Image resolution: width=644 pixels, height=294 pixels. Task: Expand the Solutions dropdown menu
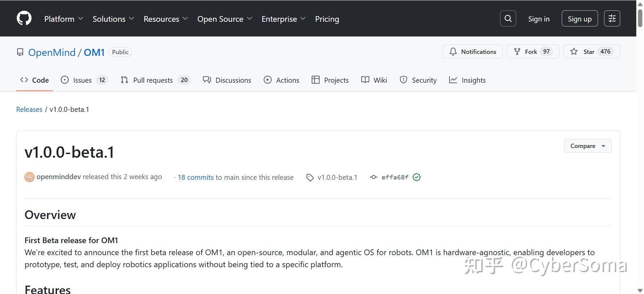(x=113, y=19)
